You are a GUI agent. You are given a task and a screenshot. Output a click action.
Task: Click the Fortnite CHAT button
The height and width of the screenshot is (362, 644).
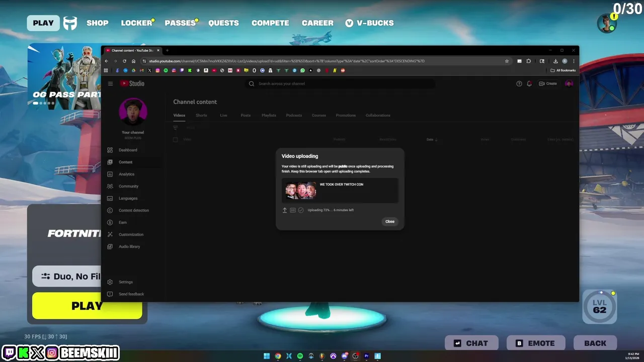pyautogui.click(x=471, y=343)
